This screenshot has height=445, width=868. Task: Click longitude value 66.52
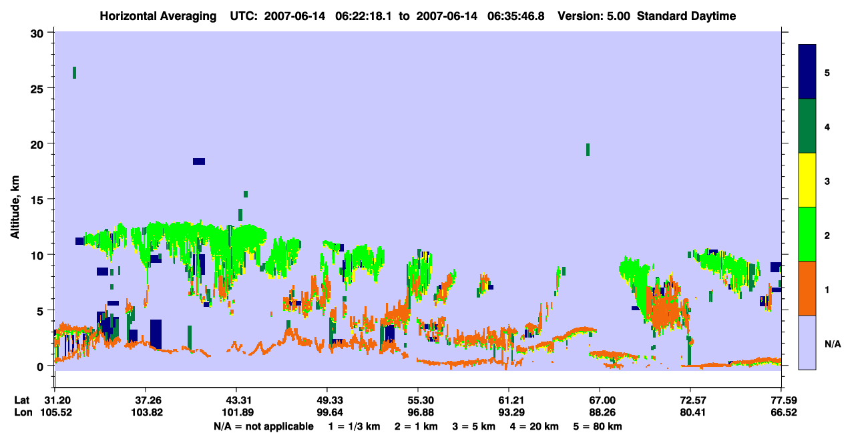click(781, 412)
